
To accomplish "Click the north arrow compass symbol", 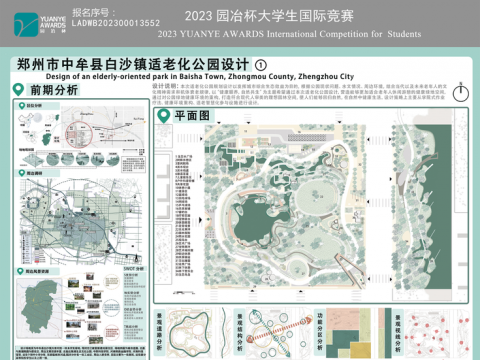I will coord(461,92).
